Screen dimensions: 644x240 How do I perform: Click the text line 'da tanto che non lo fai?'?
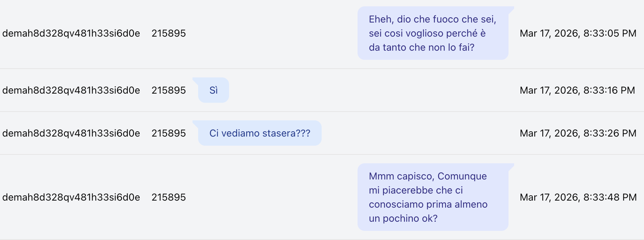tap(421, 48)
